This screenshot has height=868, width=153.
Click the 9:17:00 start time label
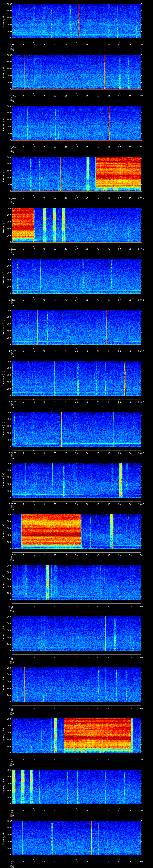coord(12,96)
